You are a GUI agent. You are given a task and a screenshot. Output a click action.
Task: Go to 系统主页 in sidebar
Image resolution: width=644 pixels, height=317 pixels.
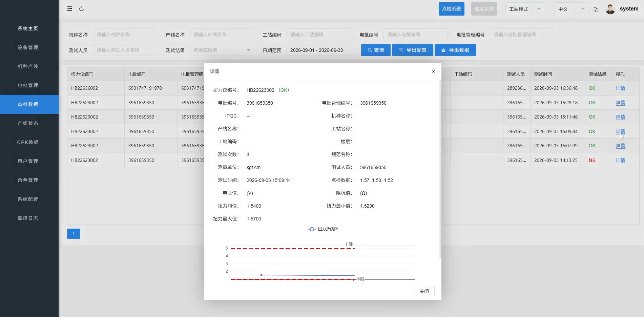[28, 28]
